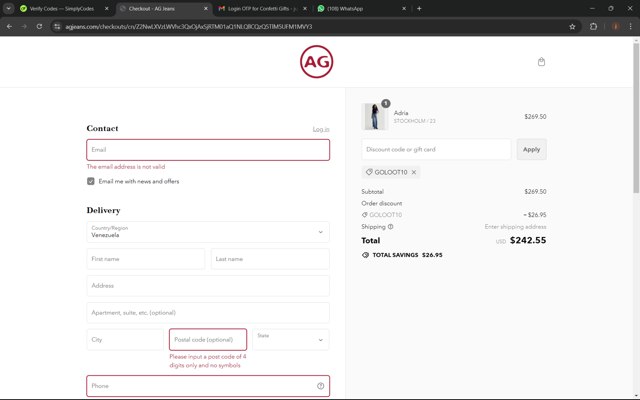640x400 pixels.
Task: Remove the GOLOOT10 discount code
Action: click(414, 172)
